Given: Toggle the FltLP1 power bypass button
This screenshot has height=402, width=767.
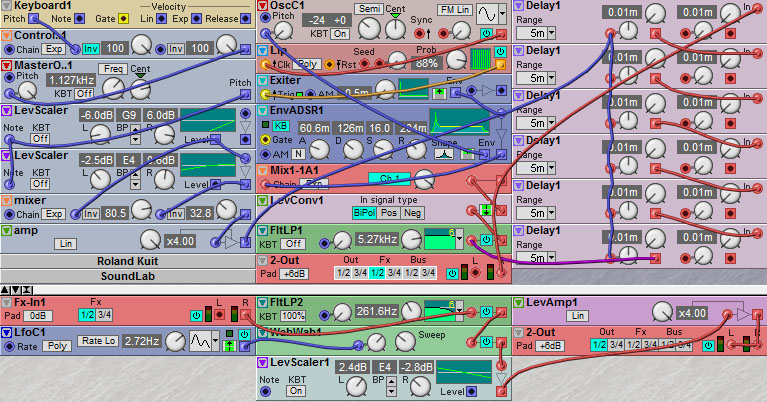Looking at the screenshot, I should click(x=486, y=240).
